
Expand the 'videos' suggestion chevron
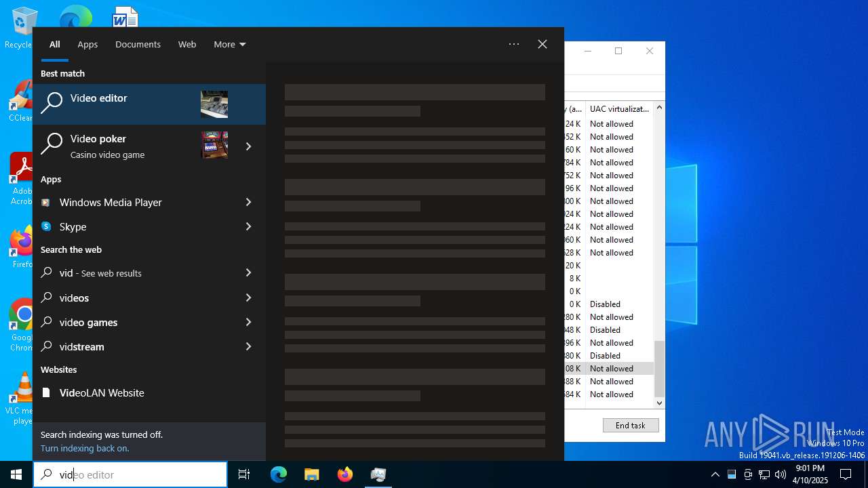pyautogui.click(x=248, y=298)
